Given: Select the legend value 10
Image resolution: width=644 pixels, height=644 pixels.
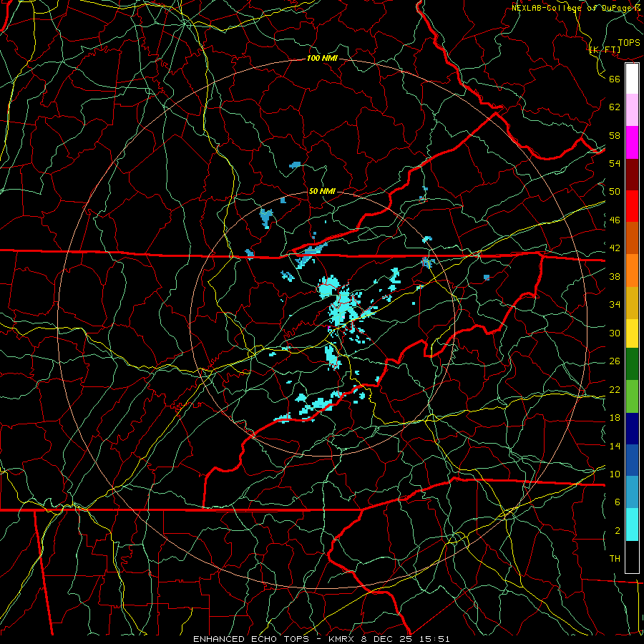Looking at the screenshot, I should tap(615, 474).
